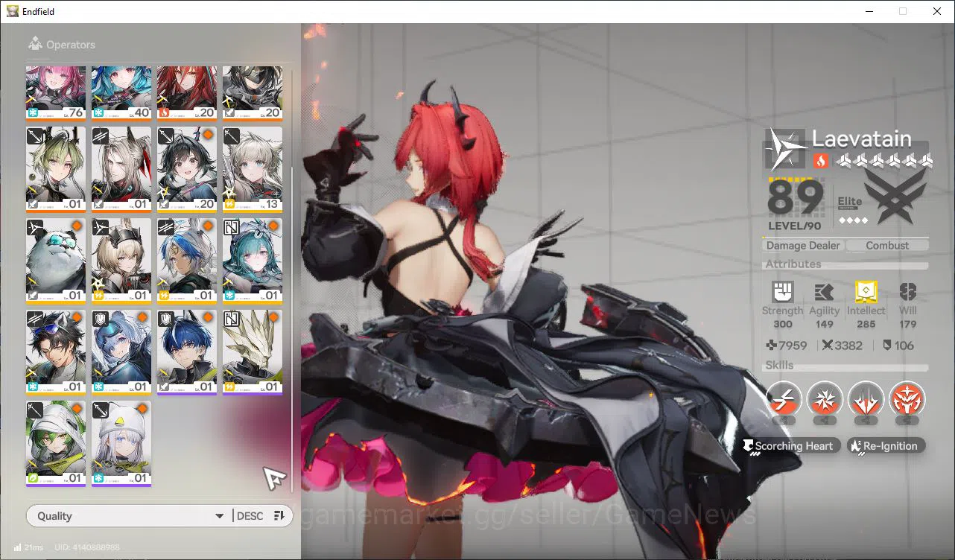Open the skill icon with the crossed slash symbol

[784, 399]
